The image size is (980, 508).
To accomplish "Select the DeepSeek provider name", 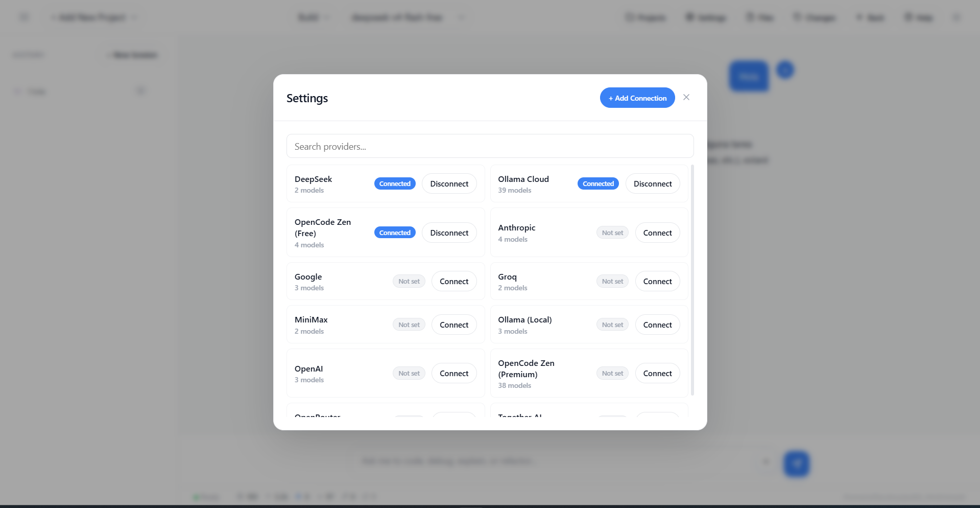I will click(313, 179).
